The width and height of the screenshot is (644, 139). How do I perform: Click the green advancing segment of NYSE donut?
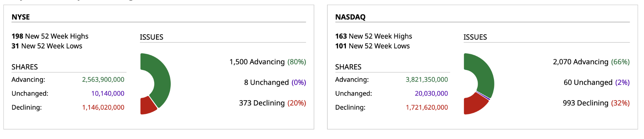click(161, 77)
